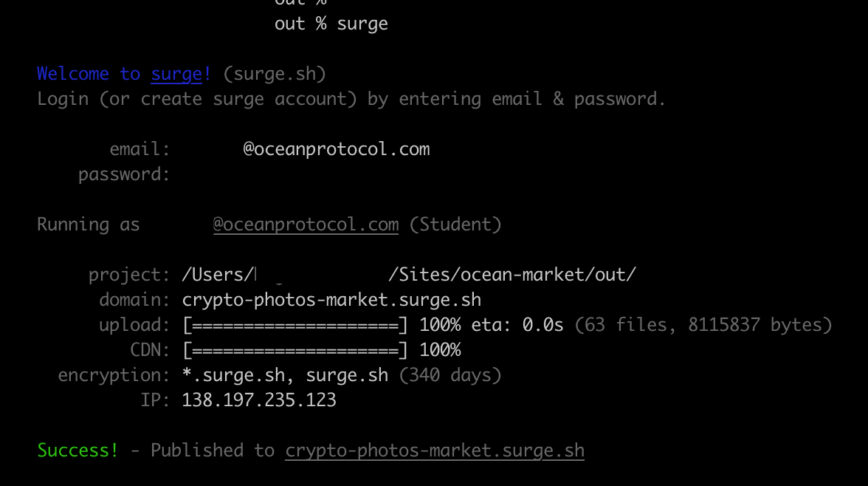
Task: Click the (Student) plan label
Action: click(x=455, y=225)
